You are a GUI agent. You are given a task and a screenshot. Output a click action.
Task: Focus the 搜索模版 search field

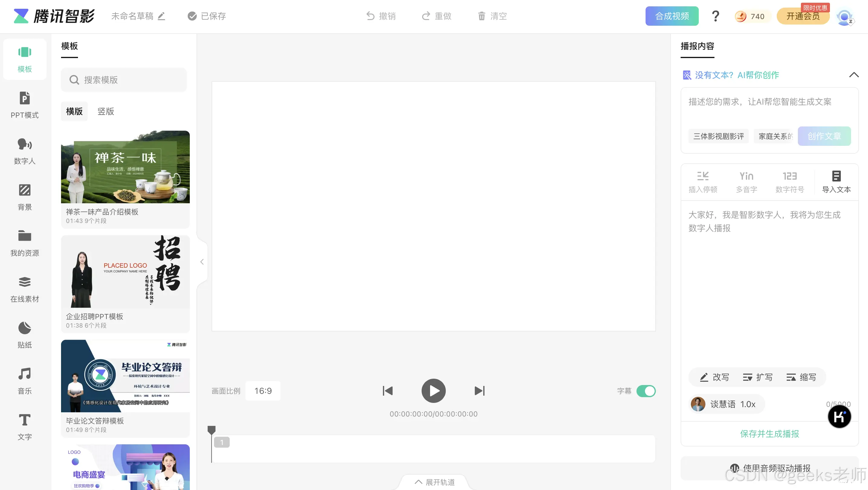[x=124, y=80]
